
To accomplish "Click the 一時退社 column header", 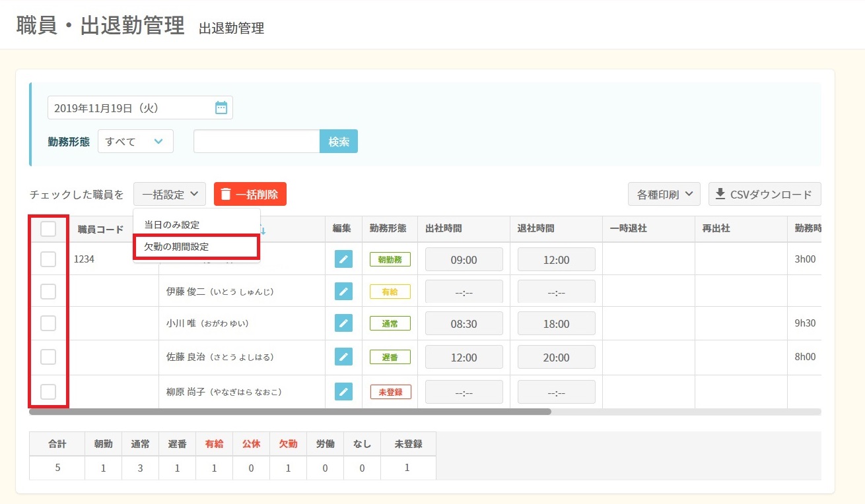I will pos(629,228).
